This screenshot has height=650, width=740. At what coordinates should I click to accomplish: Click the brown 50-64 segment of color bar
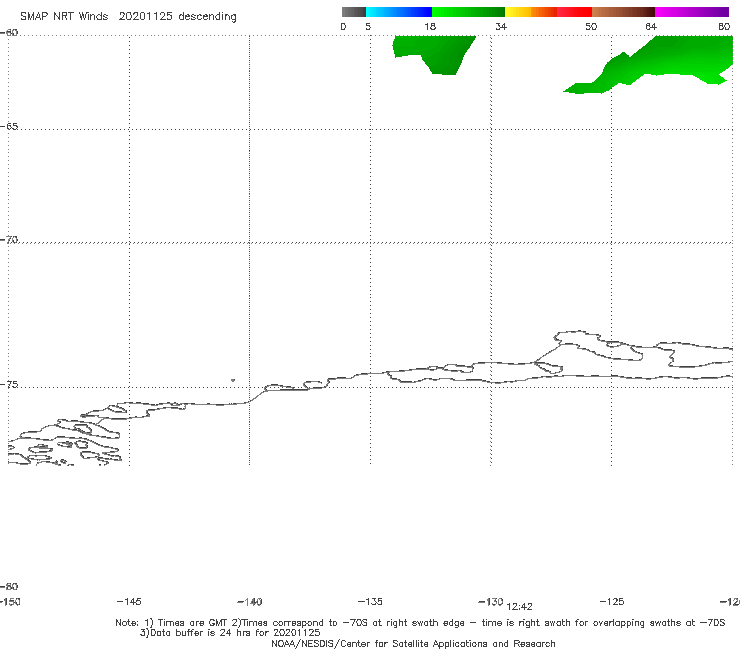623,12
